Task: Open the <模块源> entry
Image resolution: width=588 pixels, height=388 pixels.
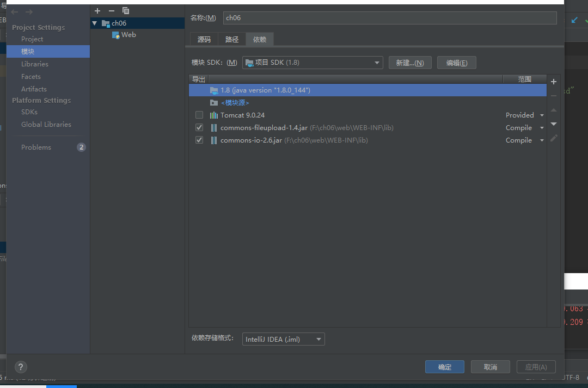Action: click(235, 103)
